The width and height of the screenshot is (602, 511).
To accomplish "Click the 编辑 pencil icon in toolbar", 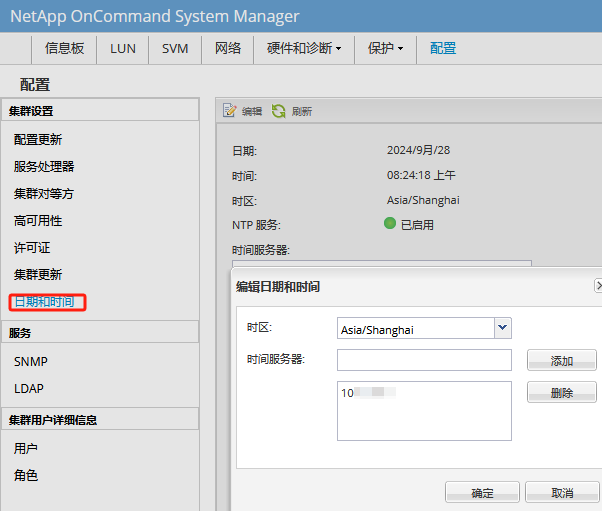I will click(230, 111).
